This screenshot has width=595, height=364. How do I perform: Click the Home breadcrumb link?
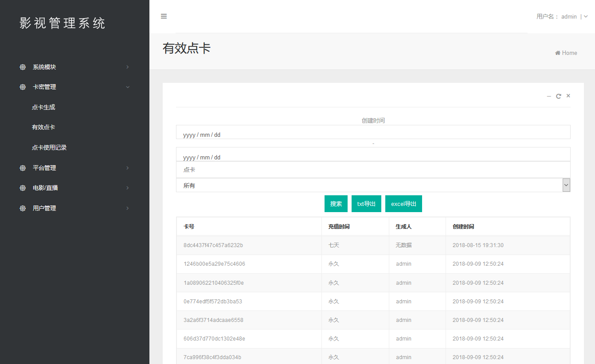pyautogui.click(x=566, y=53)
